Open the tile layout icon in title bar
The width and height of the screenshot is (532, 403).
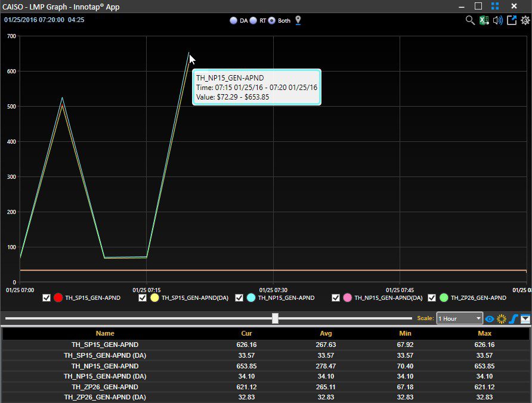coord(495,6)
